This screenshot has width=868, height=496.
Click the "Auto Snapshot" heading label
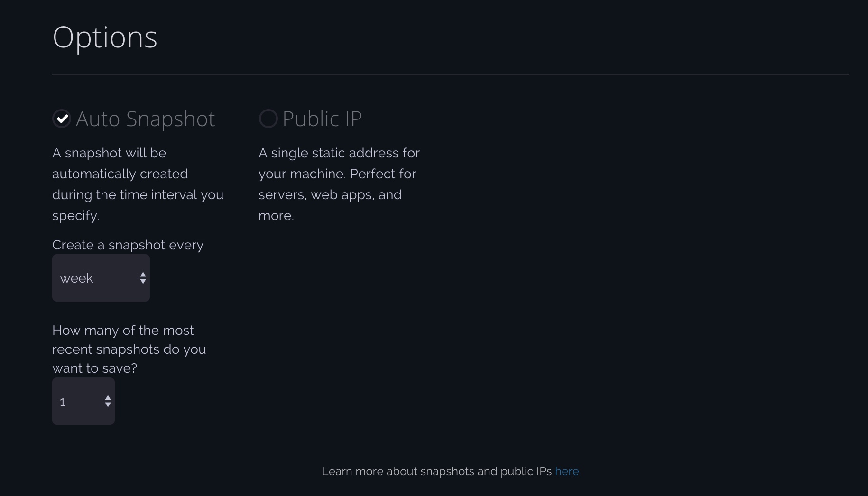coord(145,119)
